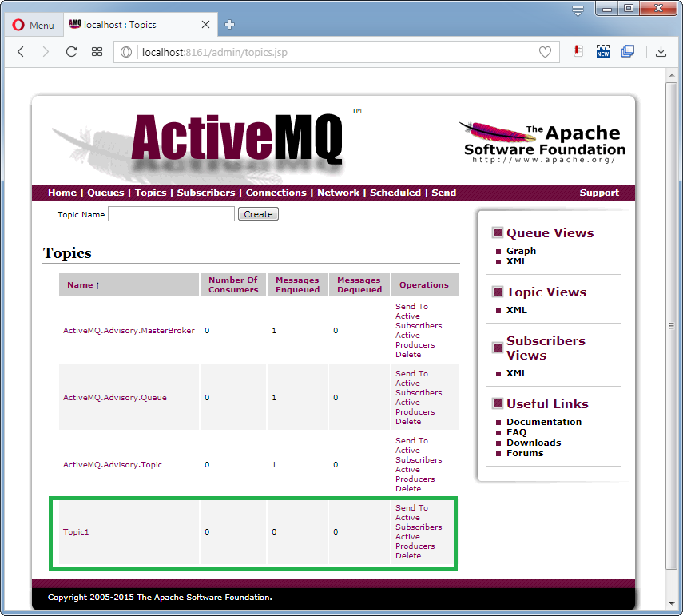Go forward to the next page
The image size is (683, 616).
pos(46,52)
